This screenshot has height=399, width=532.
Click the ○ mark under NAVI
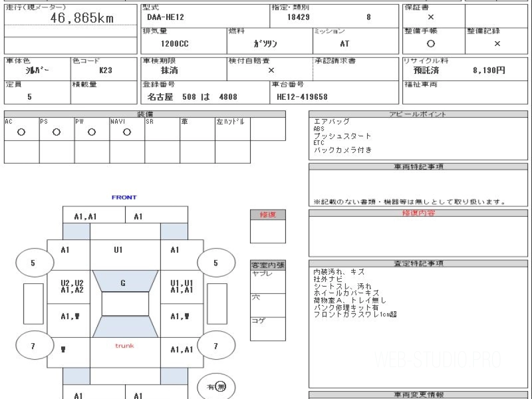tap(127, 132)
